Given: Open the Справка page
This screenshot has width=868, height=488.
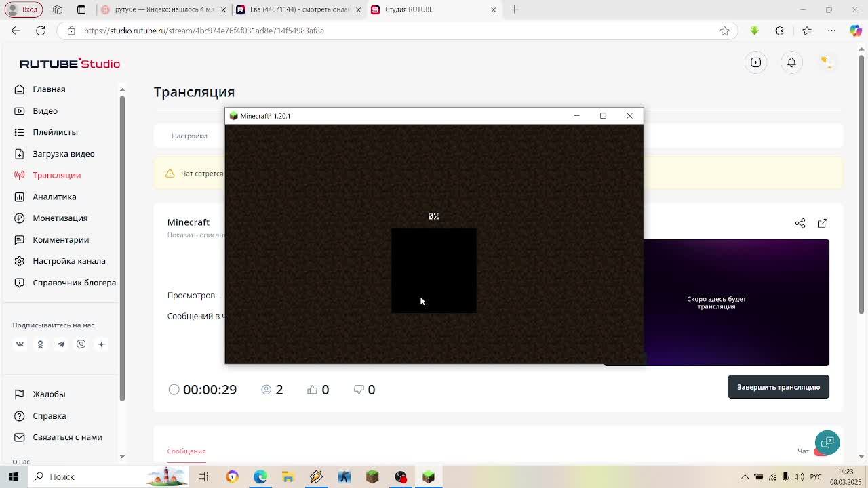Looking at the screenshot, I should [x=49, y=416].
